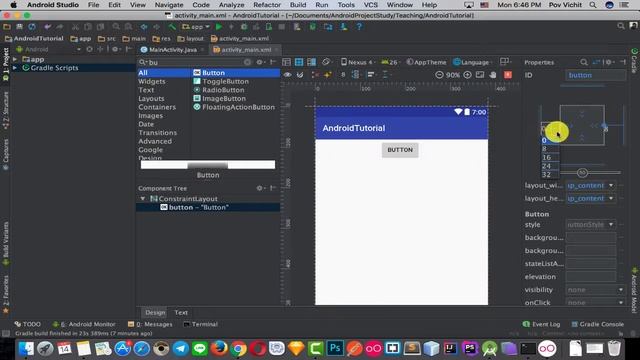Zoom out with the minus icon
Screen dimensions: 640x360
(439, 75)
